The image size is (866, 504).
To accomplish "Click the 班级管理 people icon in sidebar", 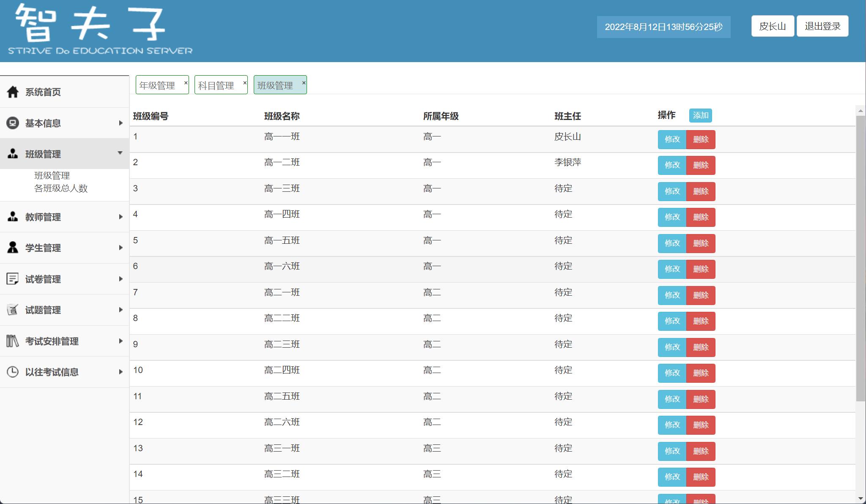I will (x=12, y=154).
